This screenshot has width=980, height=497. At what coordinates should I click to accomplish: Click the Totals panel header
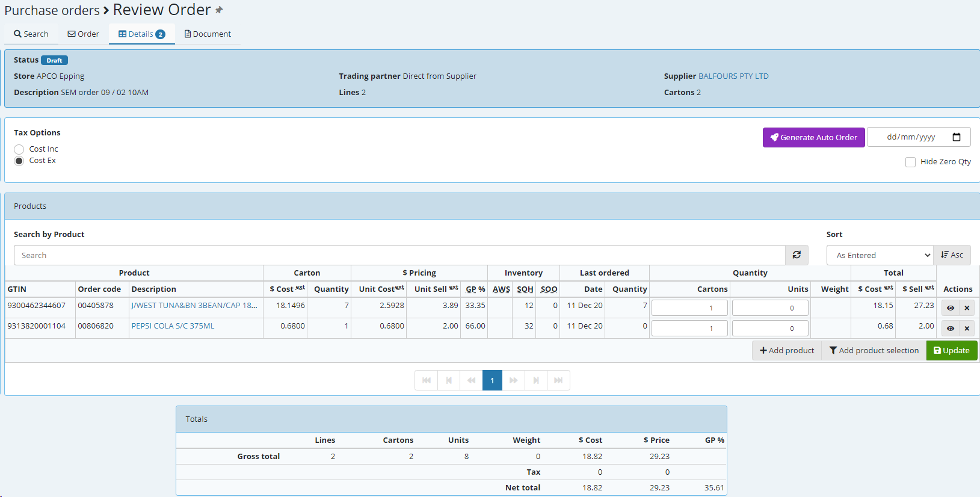click(451, 419)
